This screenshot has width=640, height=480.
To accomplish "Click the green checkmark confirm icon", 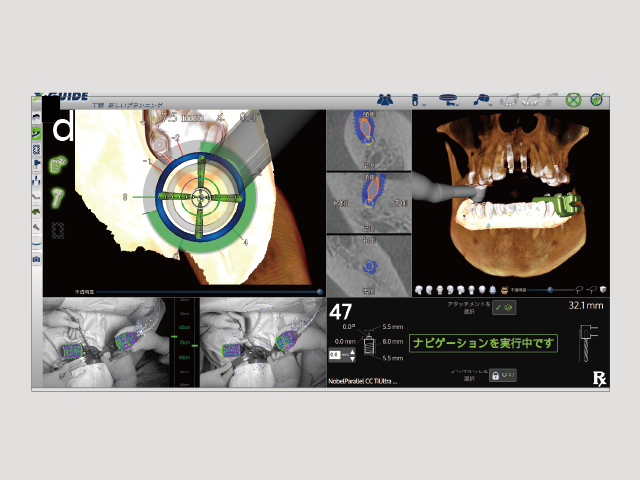I will pyautogui.click(x=597, y=99).
